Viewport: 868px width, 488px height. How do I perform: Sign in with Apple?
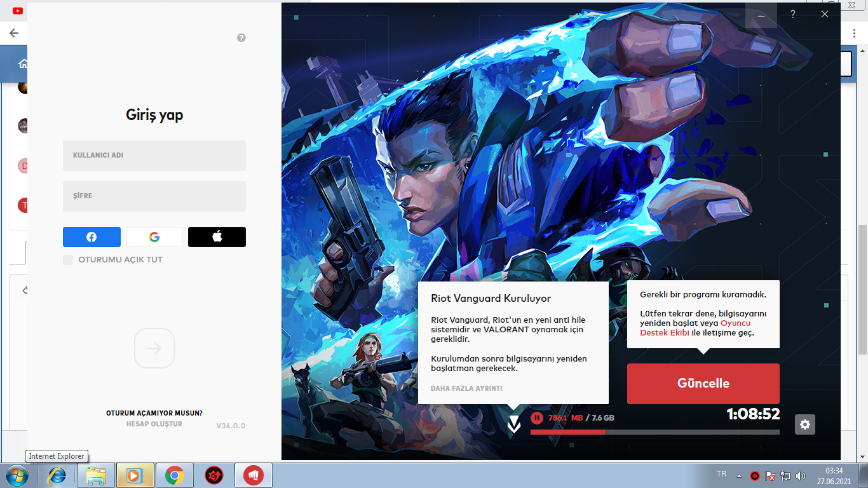click(x=217, y=237)
